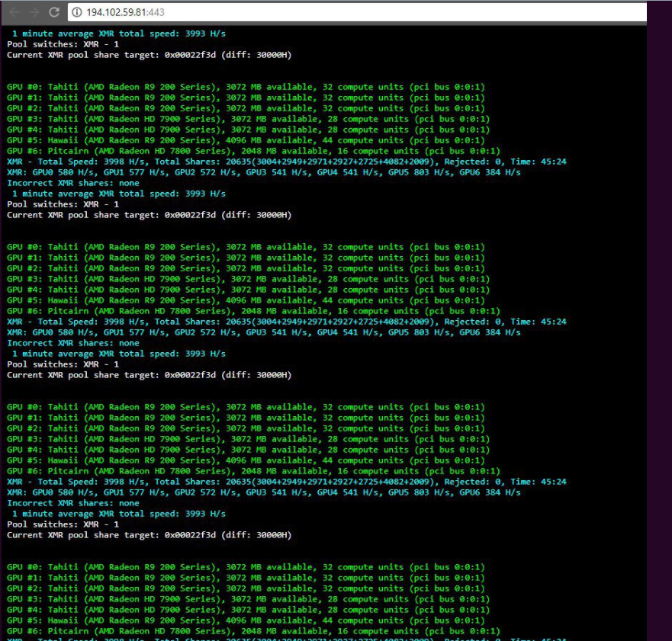
Task: Click the 'GPU #1: Tahiti' line in the third GPU list
Action: pos(246,418)
